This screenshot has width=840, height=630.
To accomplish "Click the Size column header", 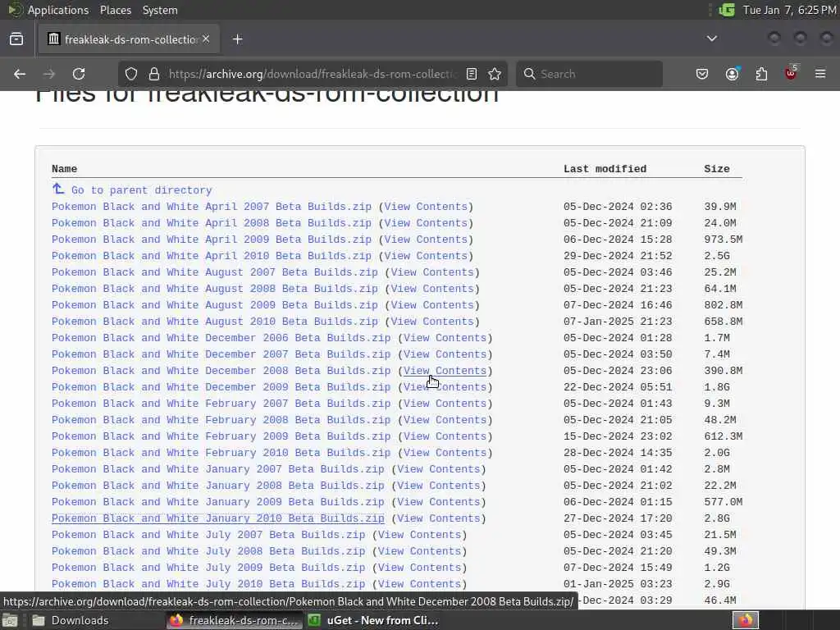I will click(x=717, y=169).
